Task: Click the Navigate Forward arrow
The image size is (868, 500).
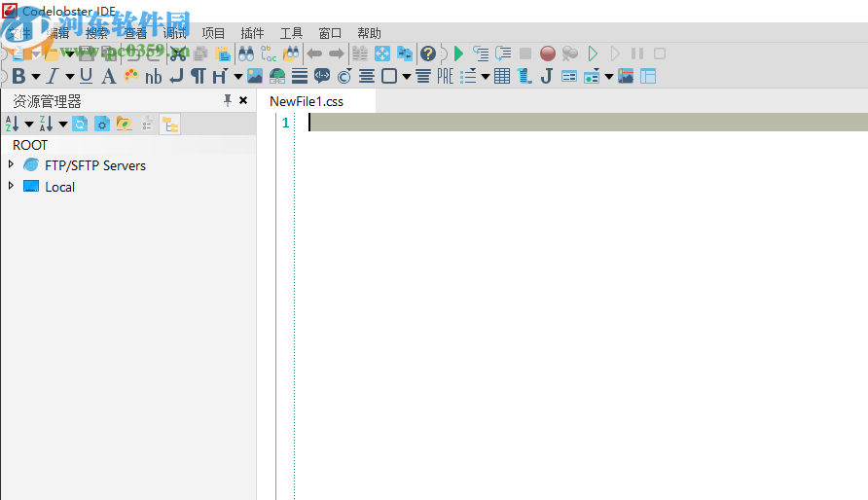Action: pyautogui.click(x=336, y=54)
